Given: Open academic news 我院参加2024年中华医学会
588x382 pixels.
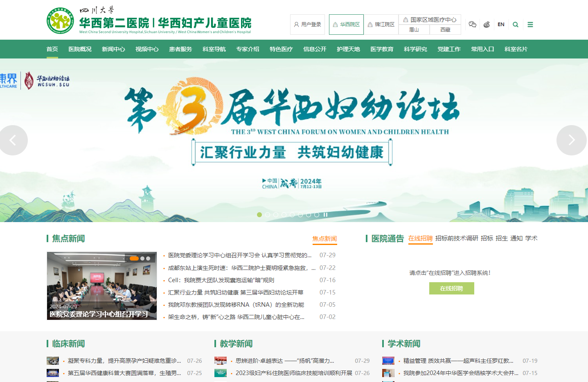Looking at the screenshot, I should (461, 373).
